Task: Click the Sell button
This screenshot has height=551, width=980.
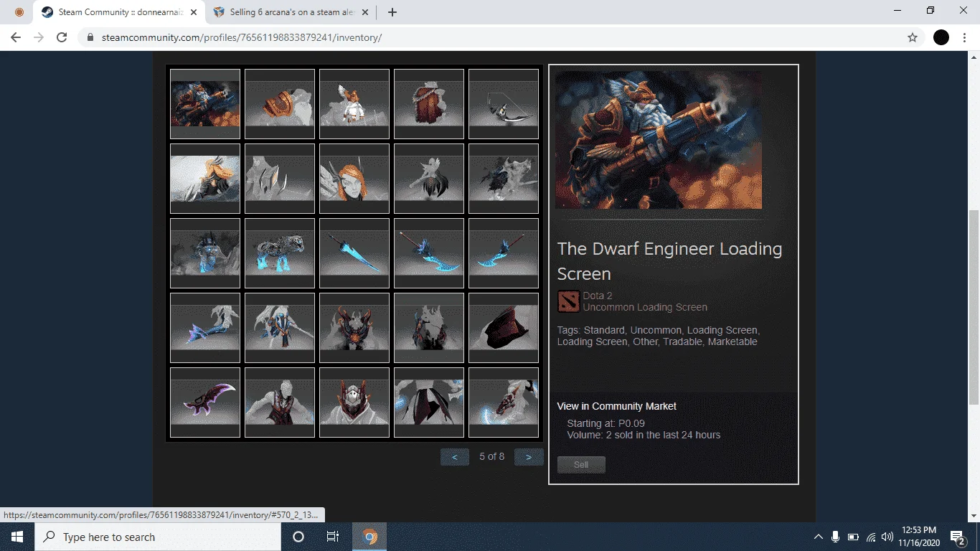Action: pos(581,465)
